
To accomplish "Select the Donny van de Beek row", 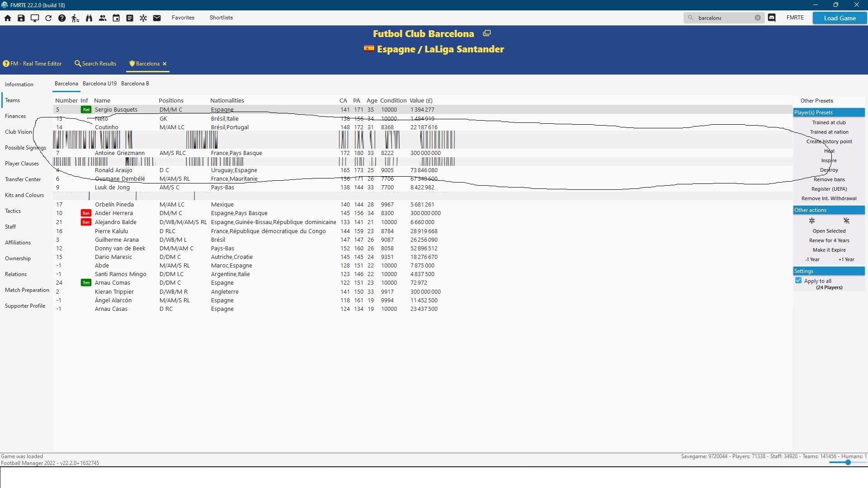I will [423, 249].
